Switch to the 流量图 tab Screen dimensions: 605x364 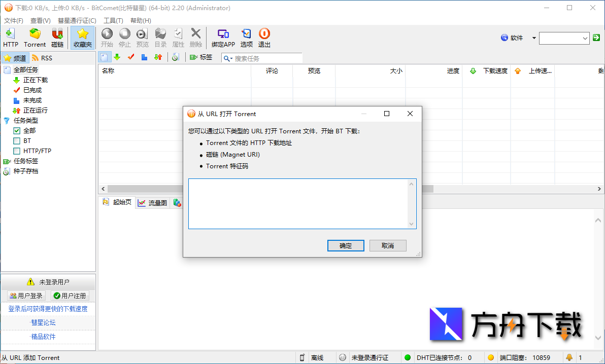pos(153,203)
